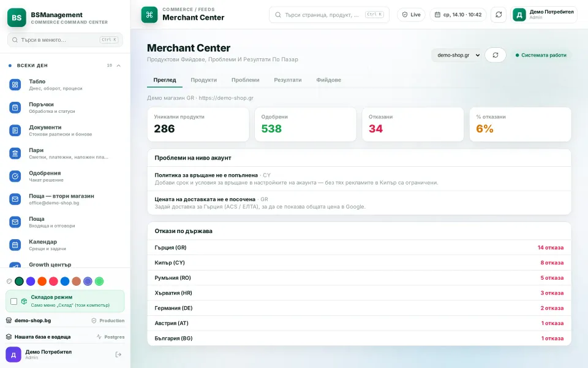
Task: Switch to the Проблеми tab
Action: [x=245, y=80]
